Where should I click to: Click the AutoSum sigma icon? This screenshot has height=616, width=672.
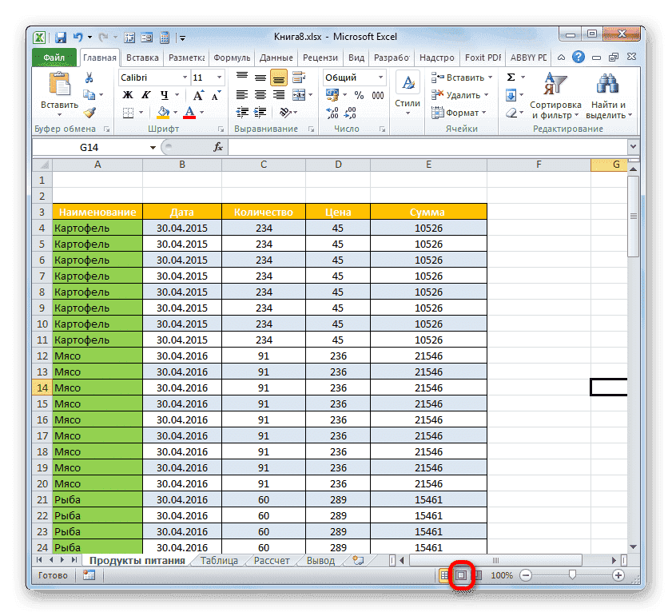(511, 77)
